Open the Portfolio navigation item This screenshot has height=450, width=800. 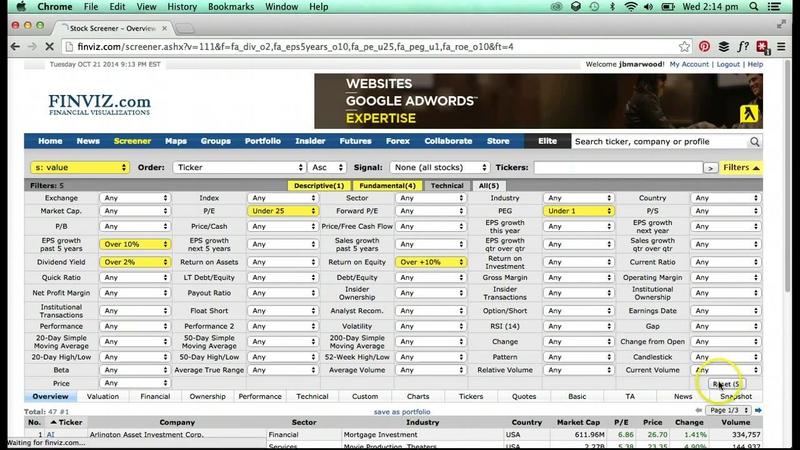click(263, 141)
